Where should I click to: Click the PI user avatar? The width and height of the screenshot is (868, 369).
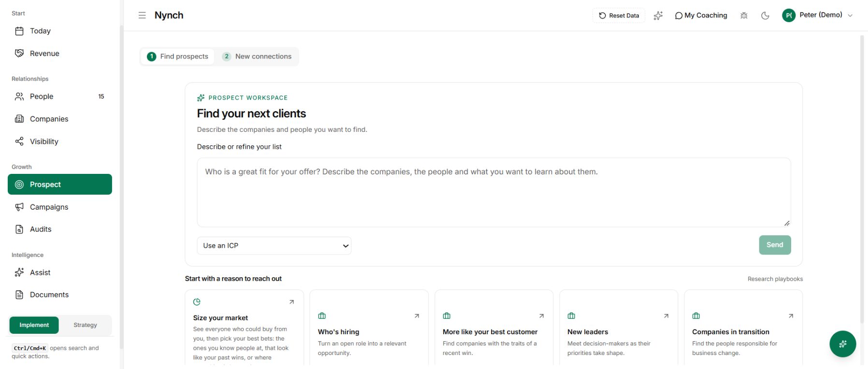[789, 15]
